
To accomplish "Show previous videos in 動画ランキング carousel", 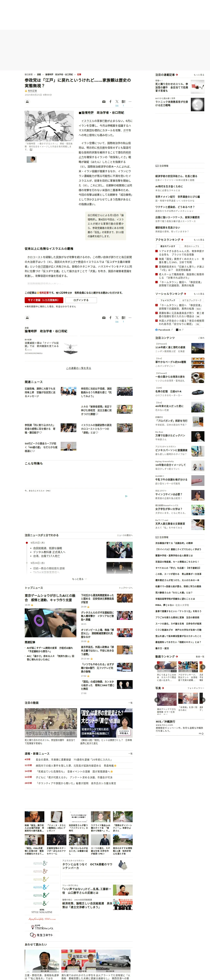I will 157,667.
